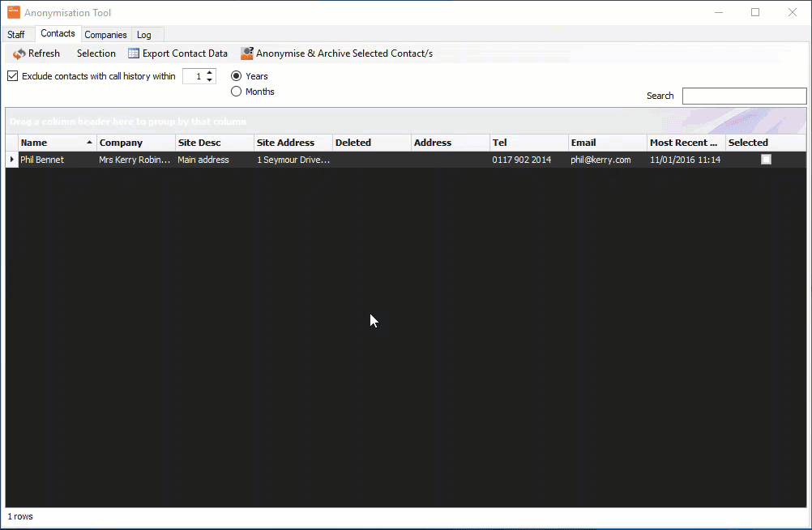Switch to the Staff tab
812x530 pixels.
(16, 35)
